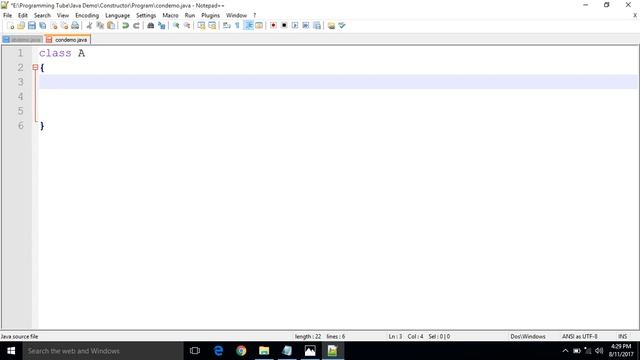The image size is (640, 360).
Task: Click line number 1 in the margin
Action: [x=20, y=53]
